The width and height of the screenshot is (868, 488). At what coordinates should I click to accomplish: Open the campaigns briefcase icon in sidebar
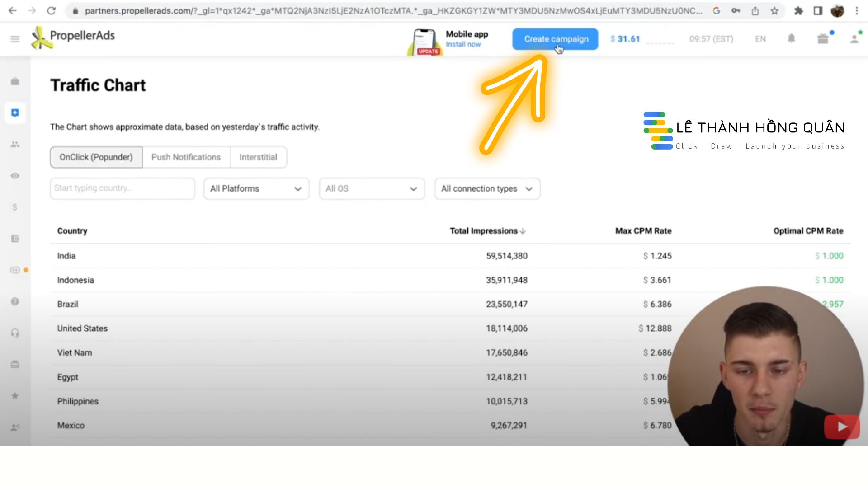coord(15,82)
